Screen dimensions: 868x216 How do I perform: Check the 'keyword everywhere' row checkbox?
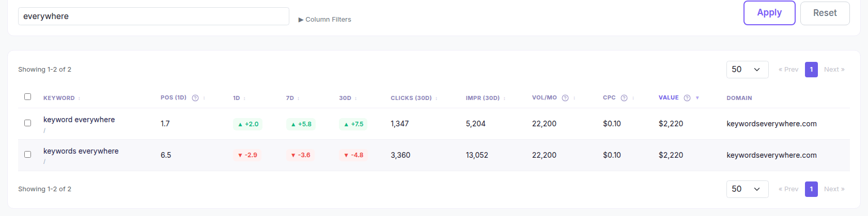coord(28,123)
